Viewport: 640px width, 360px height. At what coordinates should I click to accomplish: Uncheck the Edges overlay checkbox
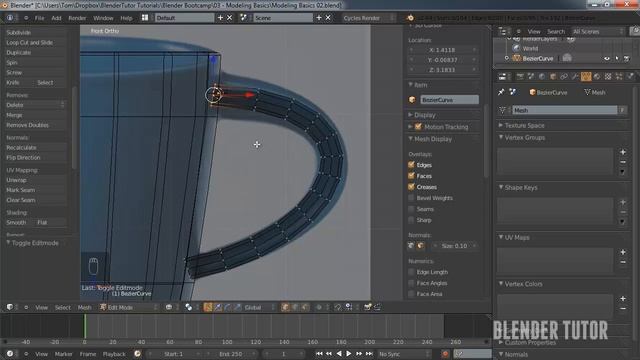click(x=411, y=164)
